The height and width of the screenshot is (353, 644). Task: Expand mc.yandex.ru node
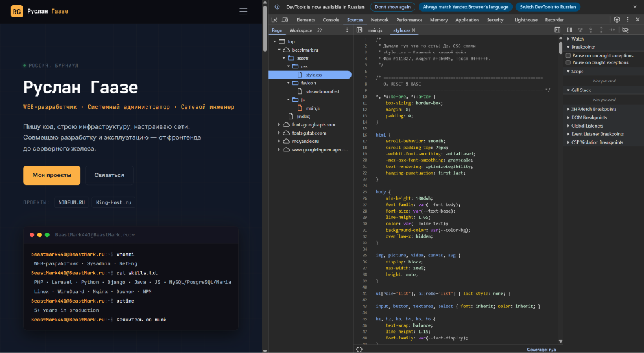pyautogui.click(x=279, y=141)
